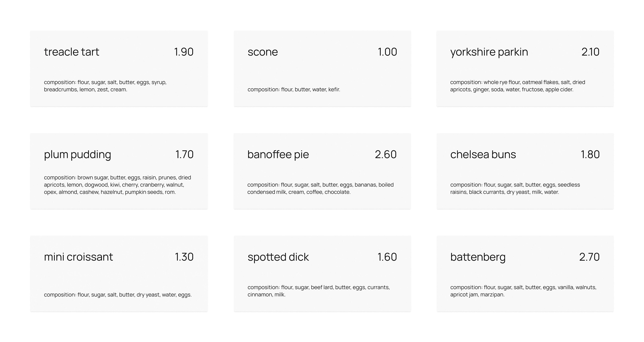Choose the plum pudding heading

(x=77, y=155)
